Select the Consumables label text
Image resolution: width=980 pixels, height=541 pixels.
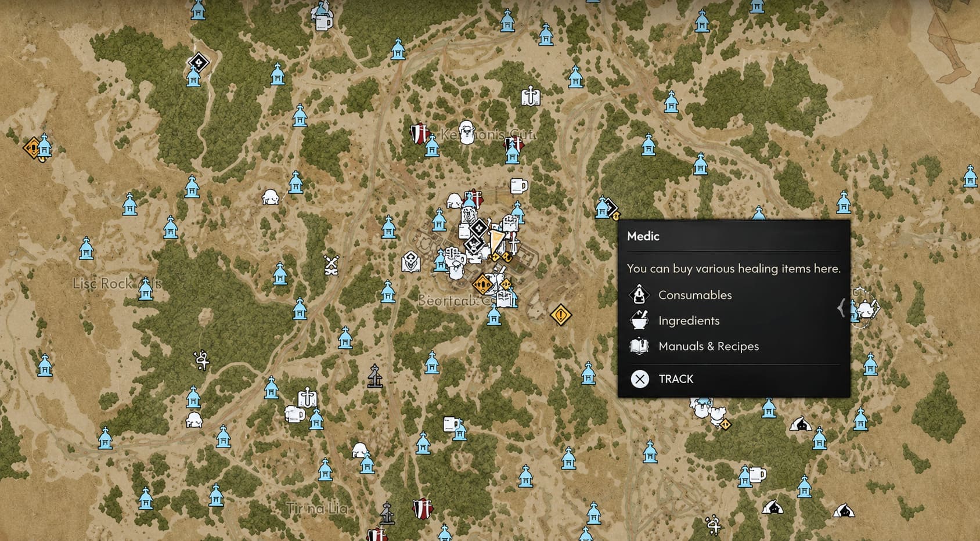coord(695,295)
